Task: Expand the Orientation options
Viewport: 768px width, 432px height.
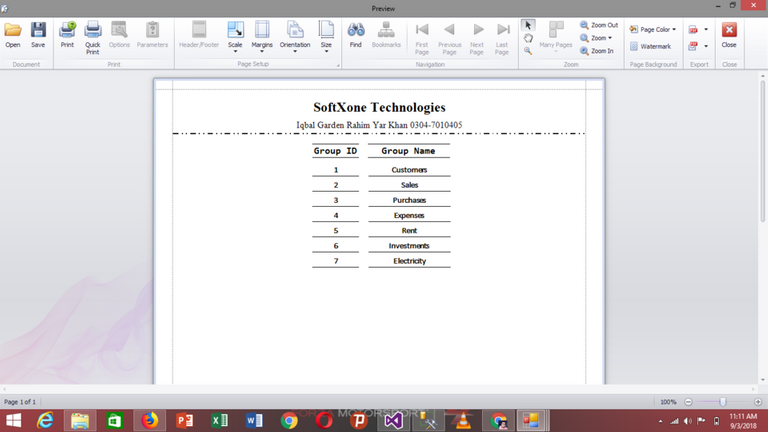Action: 295,36
